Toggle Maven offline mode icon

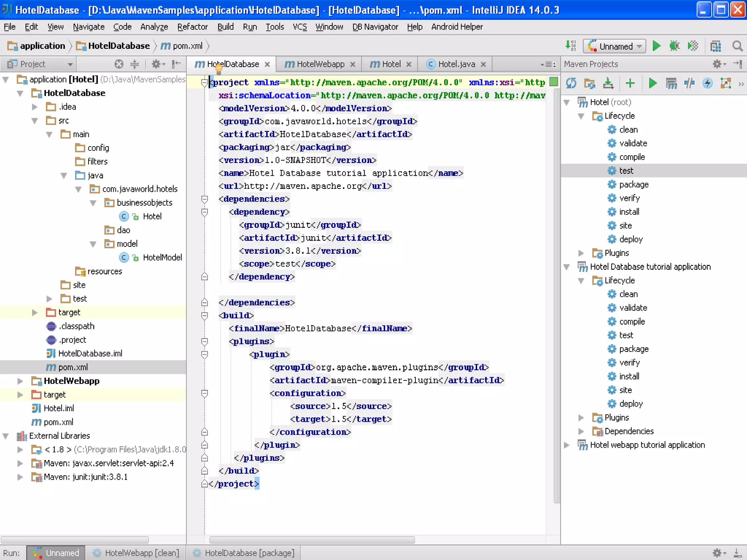pos(689,83)
